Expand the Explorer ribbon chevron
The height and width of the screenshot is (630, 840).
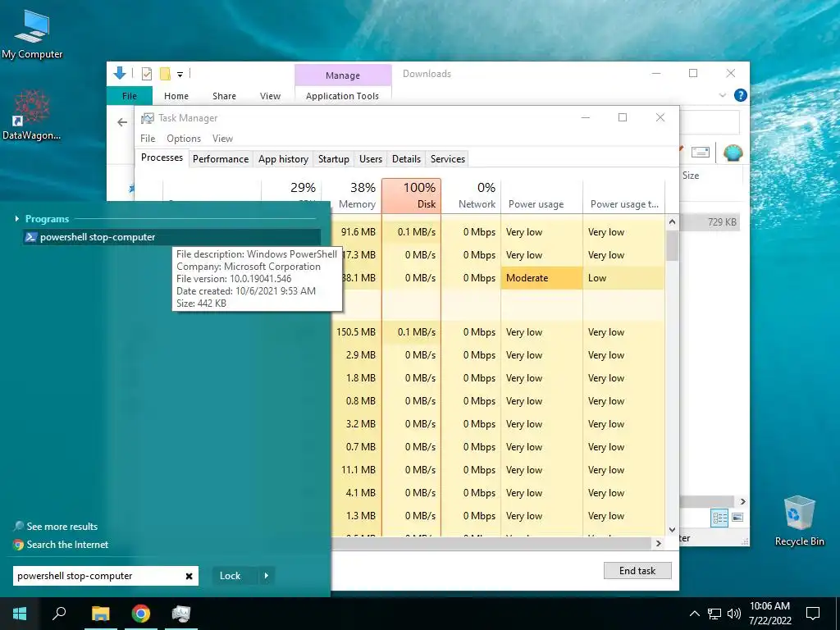723,95
